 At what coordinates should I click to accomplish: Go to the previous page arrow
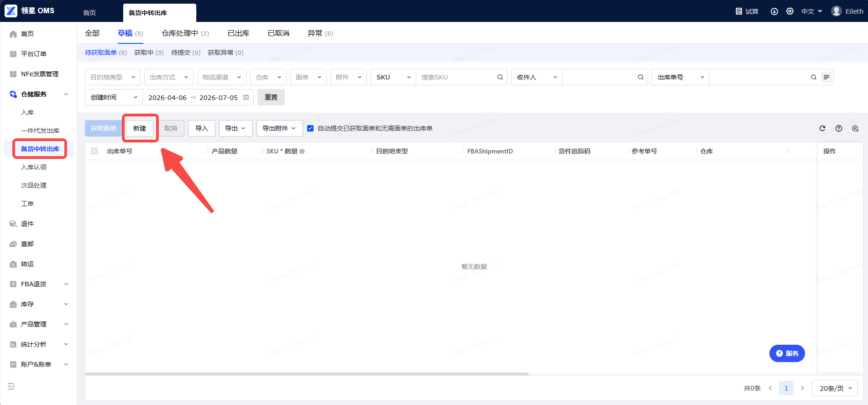coord(770,388)
